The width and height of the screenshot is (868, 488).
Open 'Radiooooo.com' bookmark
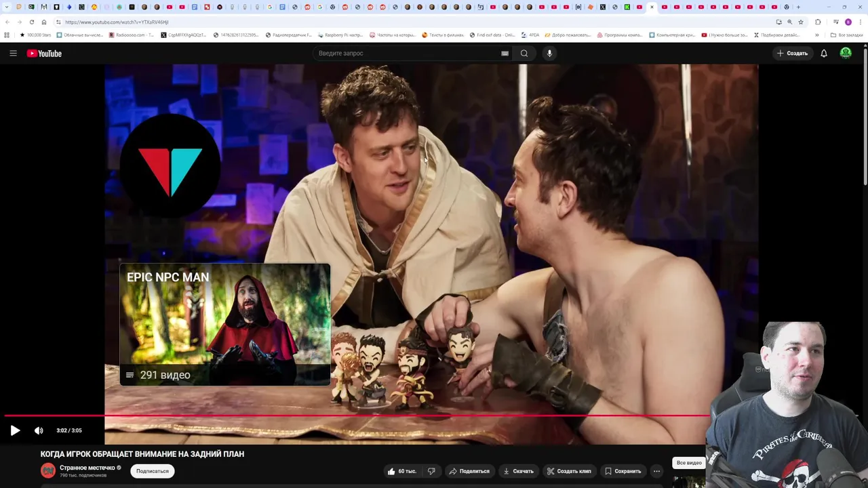click(132, 35)
